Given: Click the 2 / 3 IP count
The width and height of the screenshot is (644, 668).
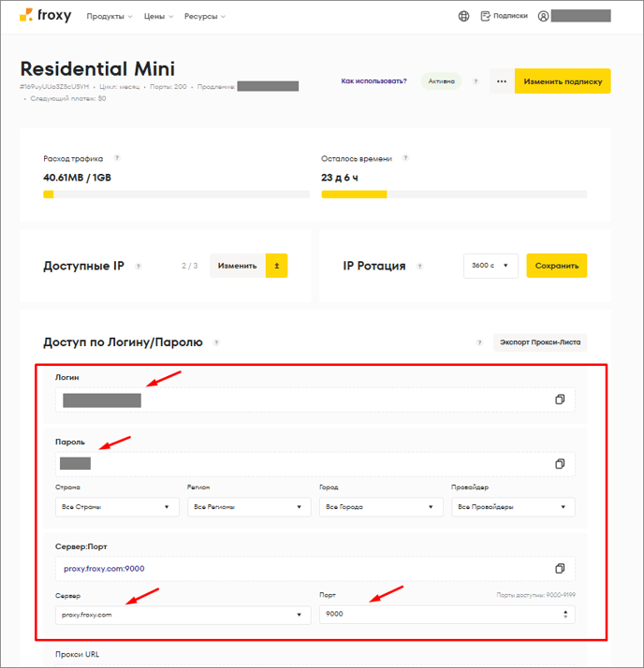Looking at the screenshot, I should [190, 266].
